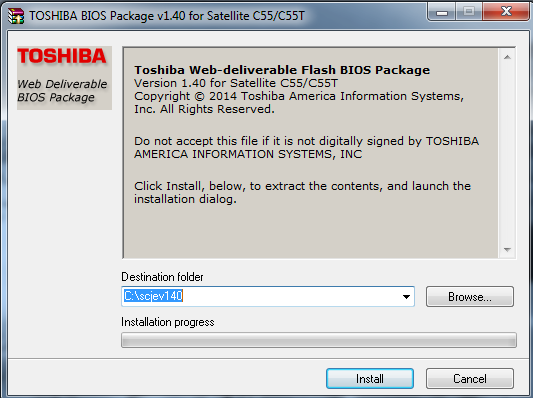The height and width of the screenshot is (398, 533).
Task: Click the Installation progress label
Action: [x=168, y=322]
